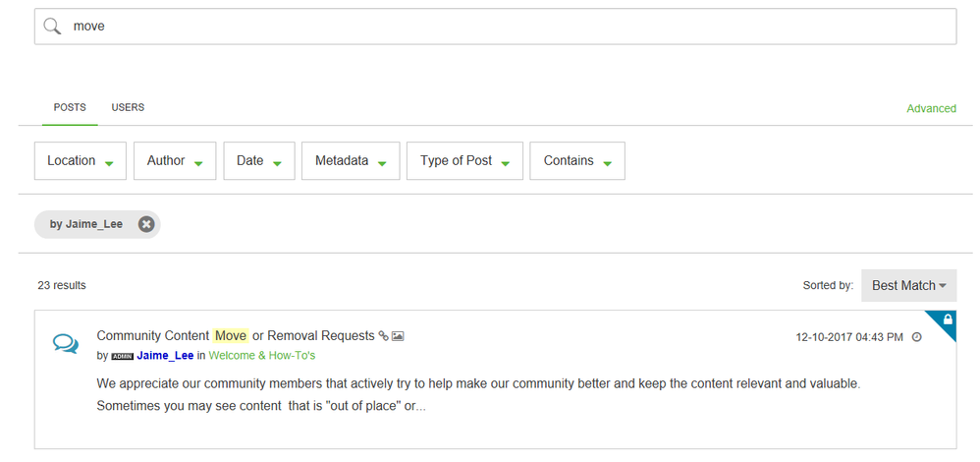
Task: Open the Date filter dropdown
Action: click(259, 161)
